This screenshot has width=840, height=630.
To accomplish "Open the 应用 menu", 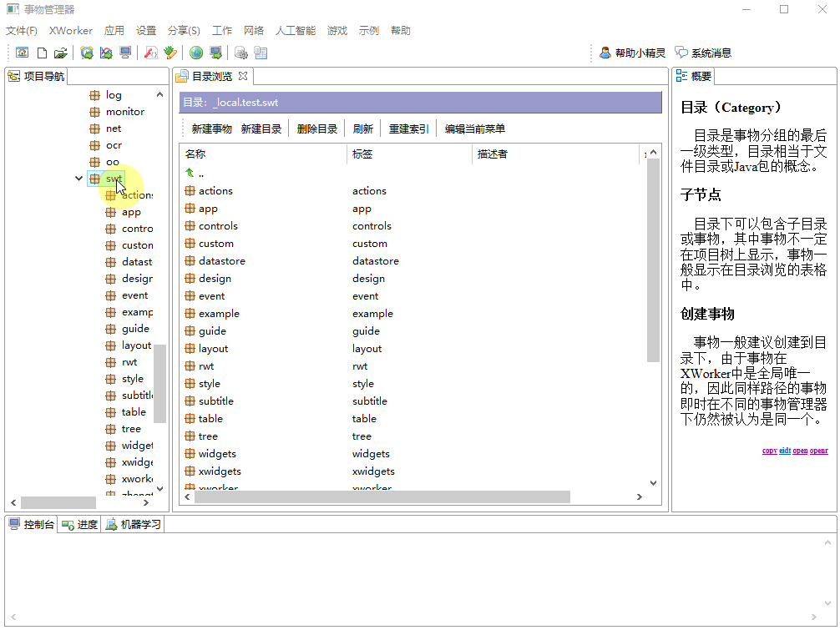I will [x=114, y=31].
